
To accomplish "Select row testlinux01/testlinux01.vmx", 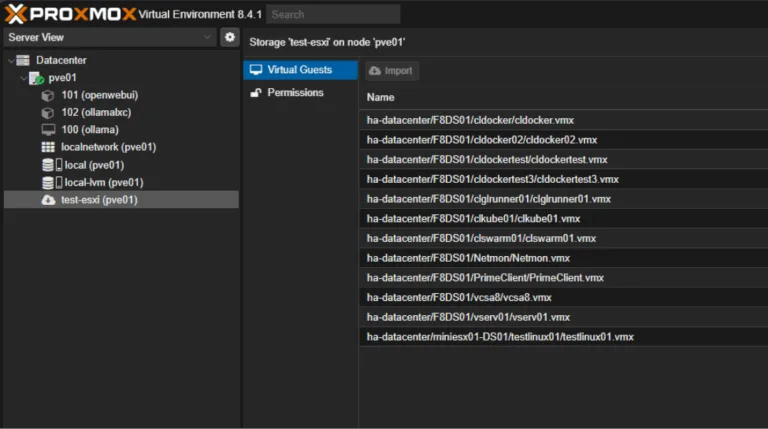I will point(564,337).
